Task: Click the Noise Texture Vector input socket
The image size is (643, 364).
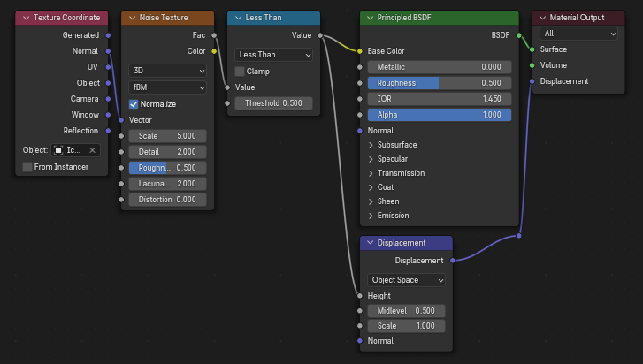Action: pyautogui.click(x=121, y=120)
